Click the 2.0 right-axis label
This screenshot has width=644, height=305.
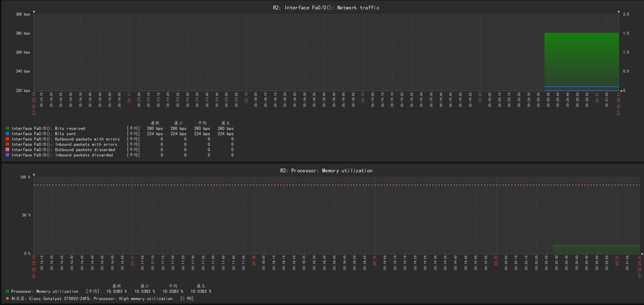pyautogui.click(x=626, y=14)
